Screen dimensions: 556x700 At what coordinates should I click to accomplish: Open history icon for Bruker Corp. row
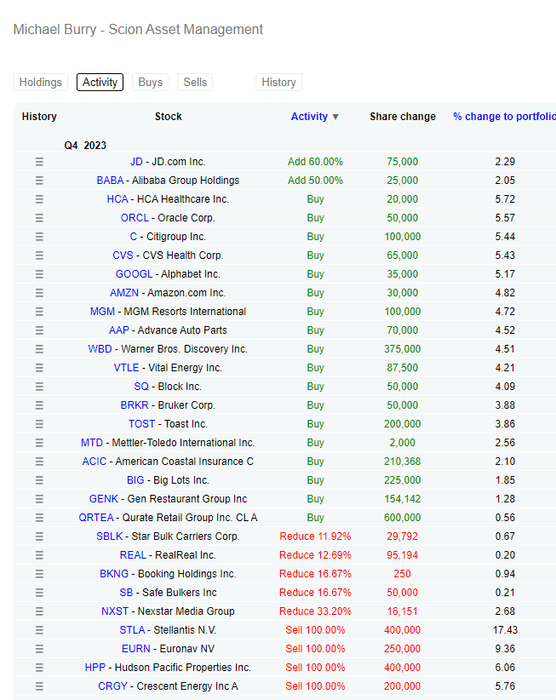pos(39,405)
